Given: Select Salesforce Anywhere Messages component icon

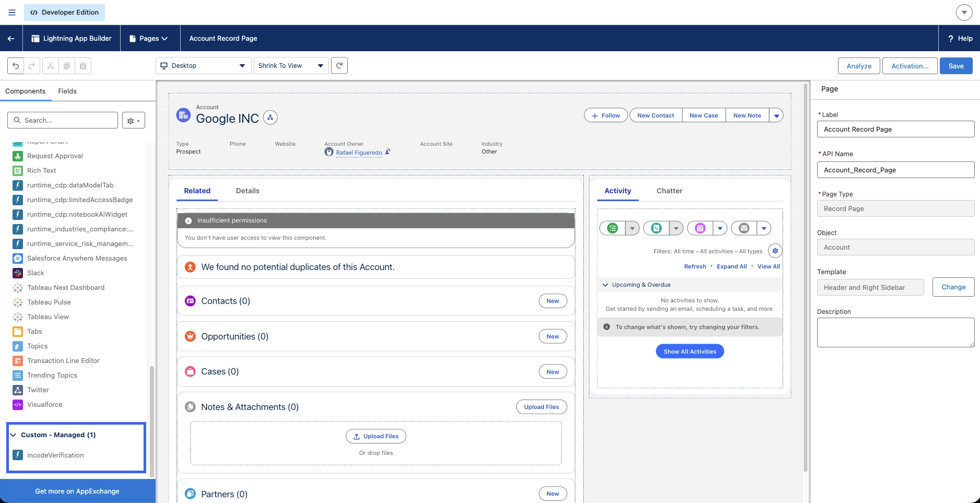Looking at the screenshot, I should point(18,259).
